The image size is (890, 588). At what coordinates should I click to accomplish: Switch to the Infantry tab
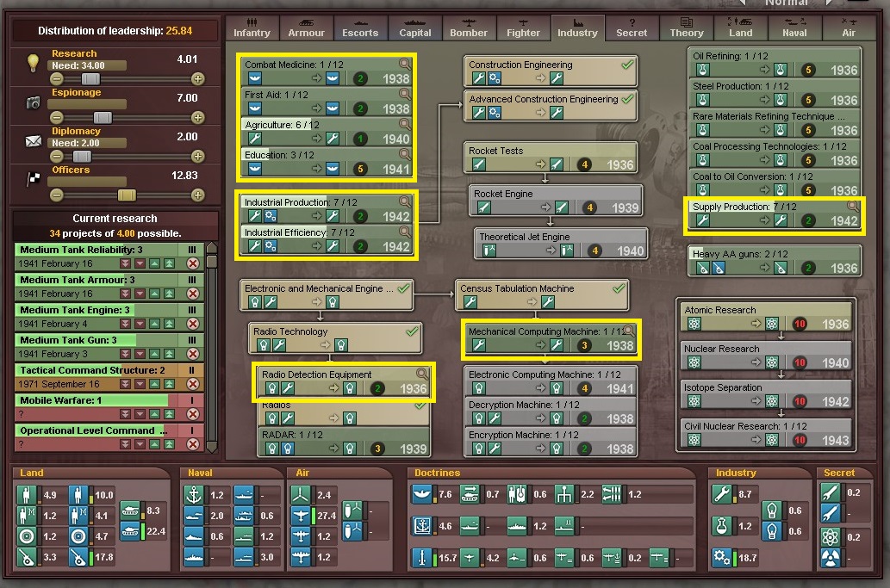(252, 28)
